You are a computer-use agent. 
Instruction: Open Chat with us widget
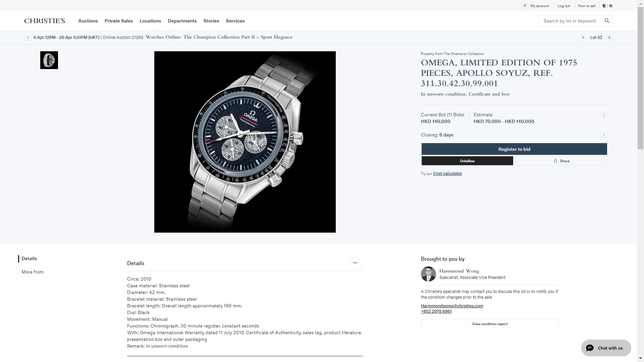pyautogui.click(x=606, y=348)
